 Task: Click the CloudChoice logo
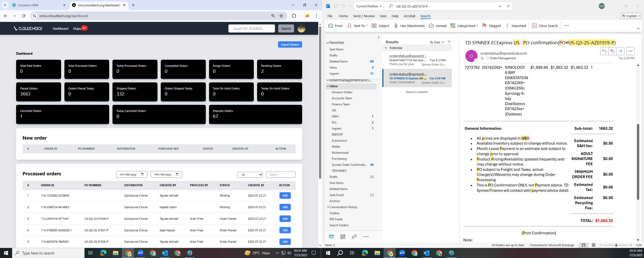coord(28,28)
